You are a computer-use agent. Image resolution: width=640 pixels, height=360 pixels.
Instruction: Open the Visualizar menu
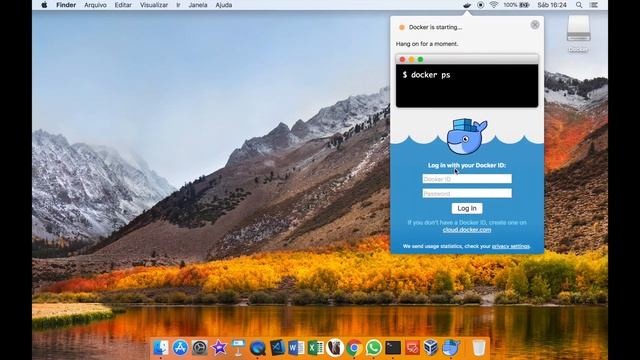[153, 5]
